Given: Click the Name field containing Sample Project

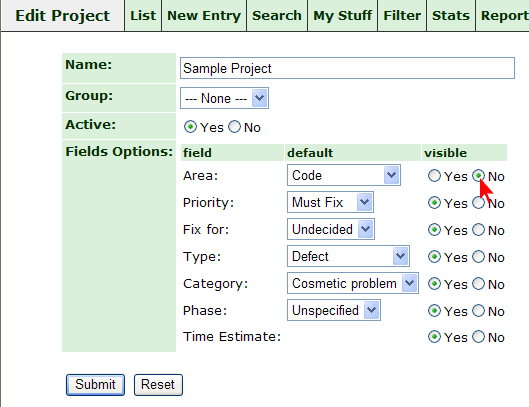Looking at the screenshot, I should pyautogui.click(x=347, y=68).
